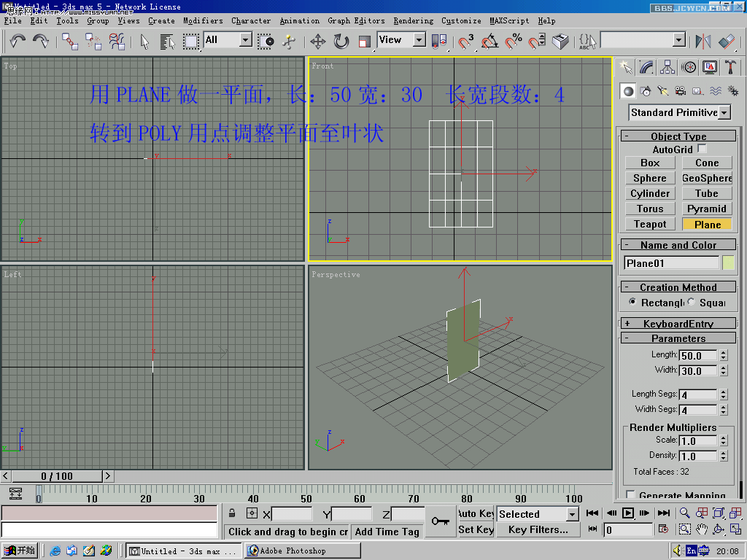The width and height of the screenshot is (747, 560).
Task: Select the Cameras category icon
Action: tap(681, 91)
